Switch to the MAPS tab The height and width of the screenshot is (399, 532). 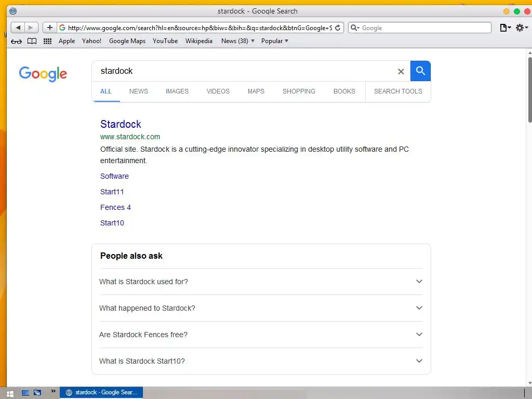[256, 91]
